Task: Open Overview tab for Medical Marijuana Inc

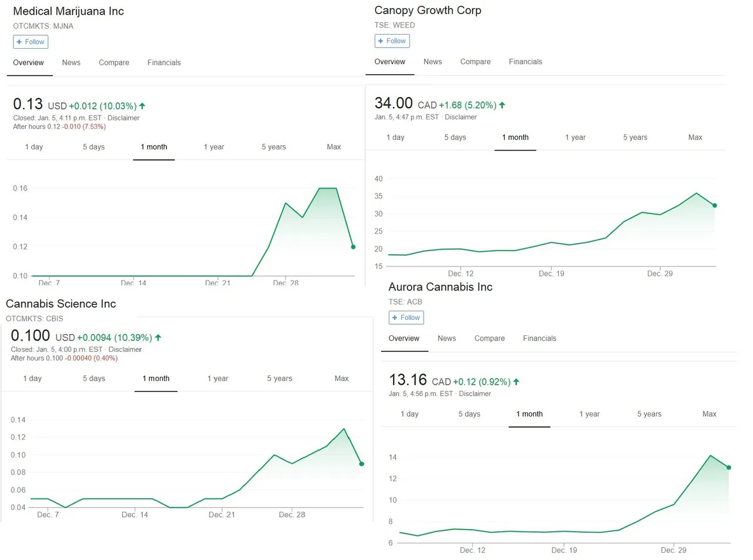Action: 29,62
